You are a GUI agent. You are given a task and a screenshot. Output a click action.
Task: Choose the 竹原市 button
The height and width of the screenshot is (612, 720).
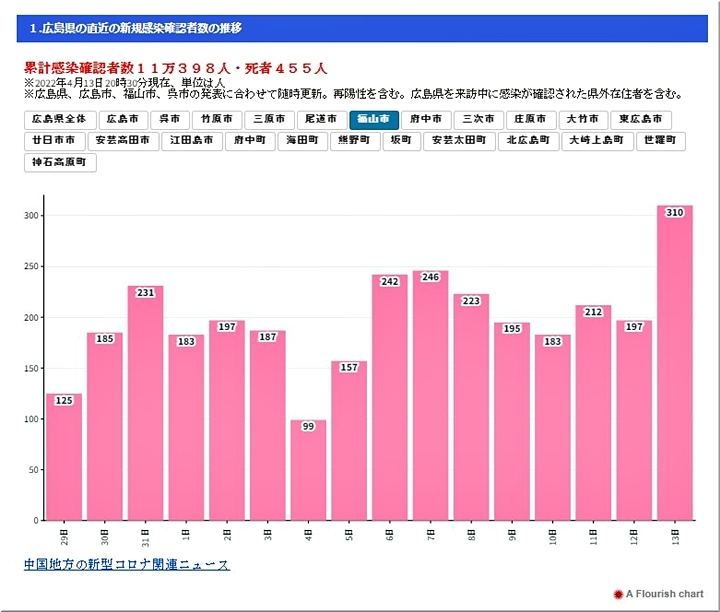(x=215, y=119)
